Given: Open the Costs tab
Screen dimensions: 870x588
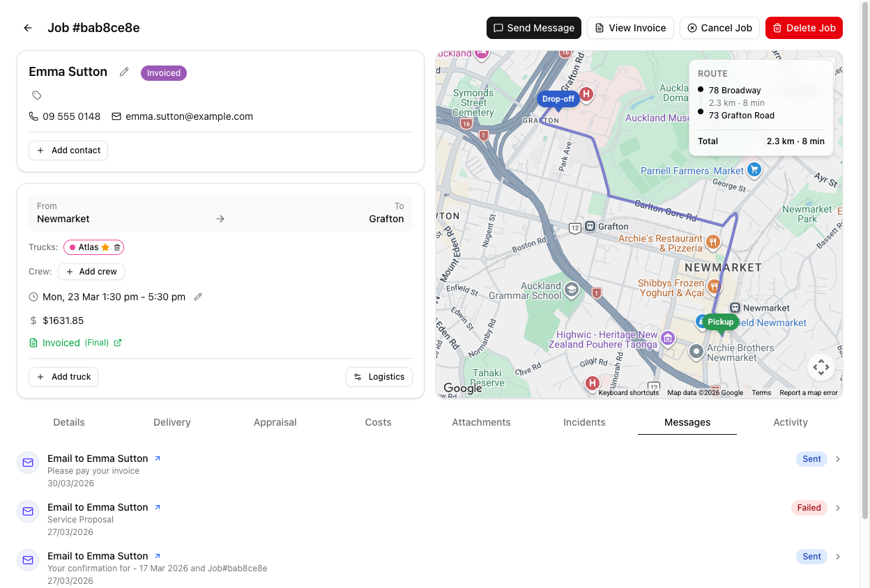Looking at the screenshot, I should [379, 422].
